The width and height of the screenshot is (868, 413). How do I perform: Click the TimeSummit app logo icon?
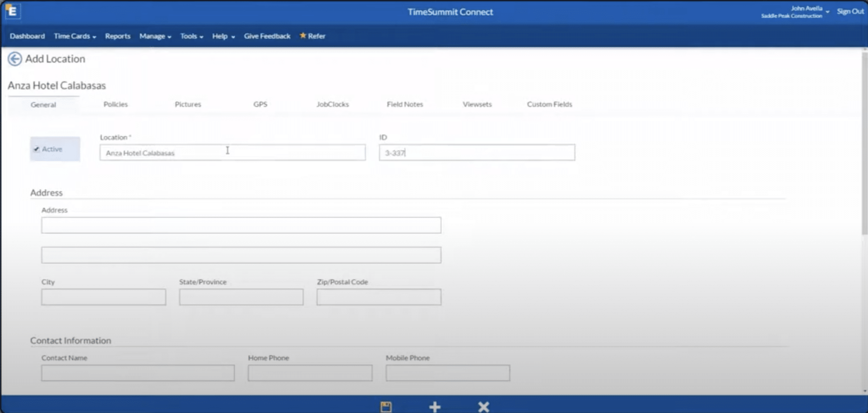13,11
